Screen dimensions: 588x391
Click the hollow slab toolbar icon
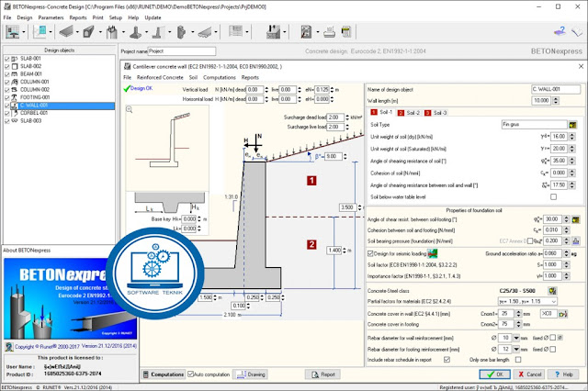(204, 32)
